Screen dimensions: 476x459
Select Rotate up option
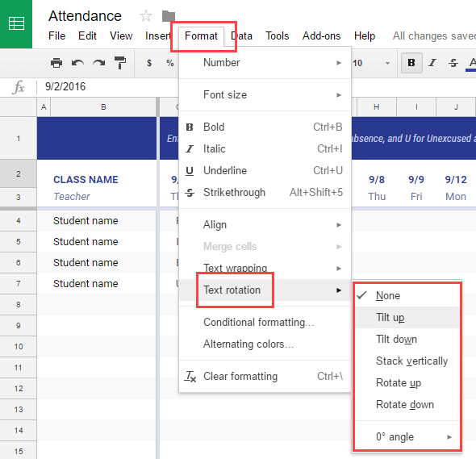(x=407, y=383)
